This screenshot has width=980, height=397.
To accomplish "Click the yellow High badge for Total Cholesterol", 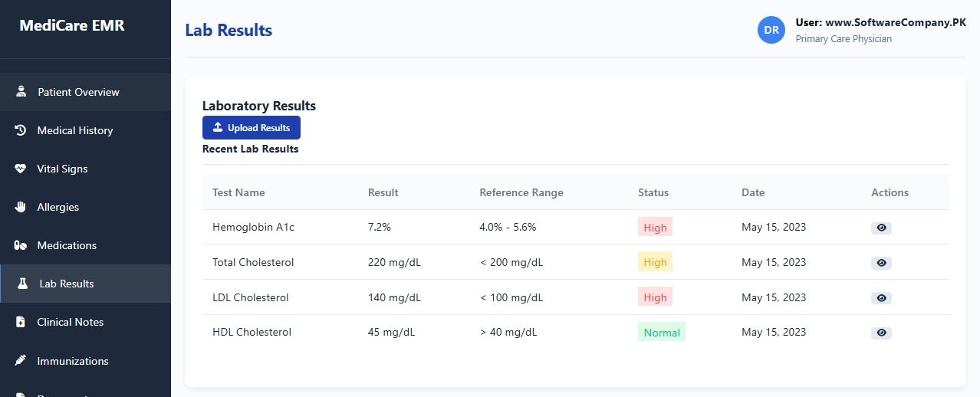I will pos(655,262).
